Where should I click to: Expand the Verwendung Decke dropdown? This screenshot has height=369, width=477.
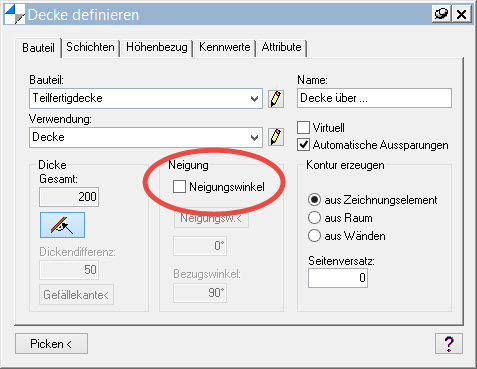[146, 137]
